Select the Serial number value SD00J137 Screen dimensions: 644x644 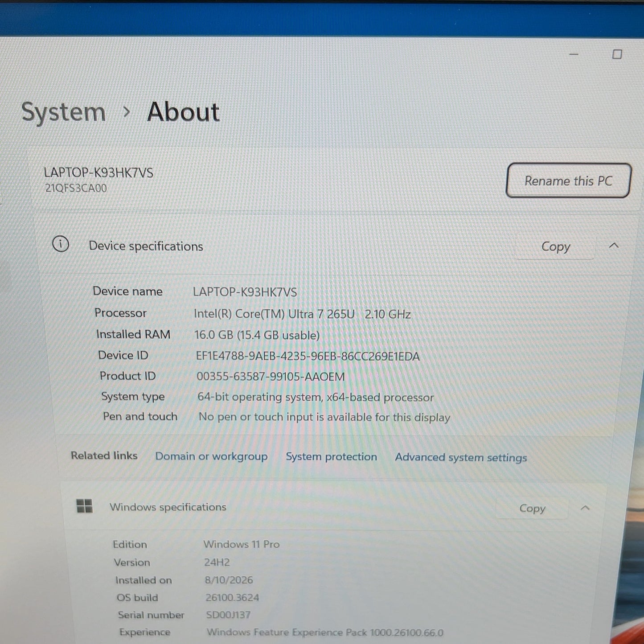click(228, 615)
